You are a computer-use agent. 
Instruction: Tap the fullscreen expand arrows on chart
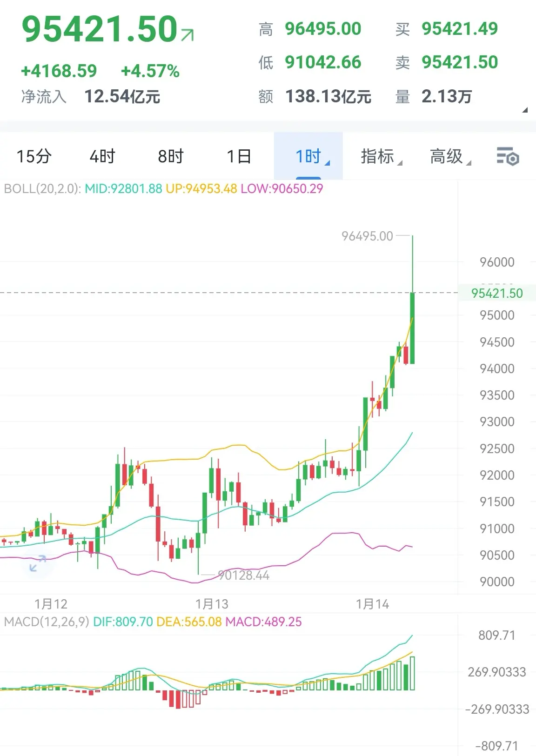38,563
